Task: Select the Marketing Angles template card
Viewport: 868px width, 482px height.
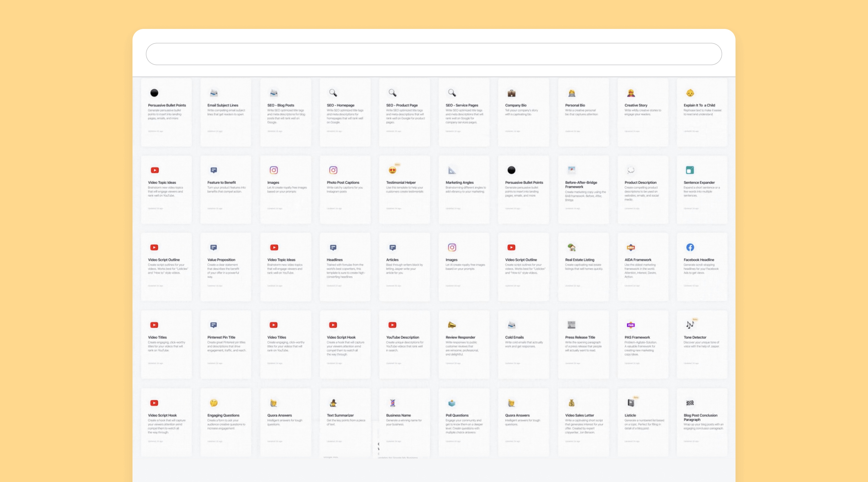Action: (x=464, y=190)
